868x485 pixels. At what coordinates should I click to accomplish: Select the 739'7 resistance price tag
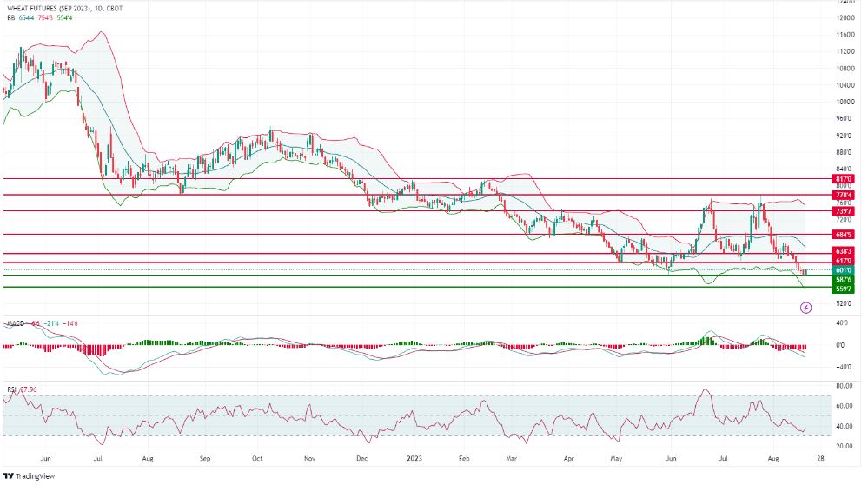click(843, 211)
